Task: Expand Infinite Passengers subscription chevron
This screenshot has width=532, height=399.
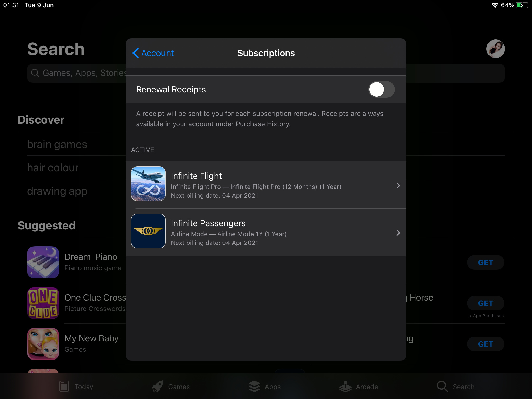Action: [398, 233]
